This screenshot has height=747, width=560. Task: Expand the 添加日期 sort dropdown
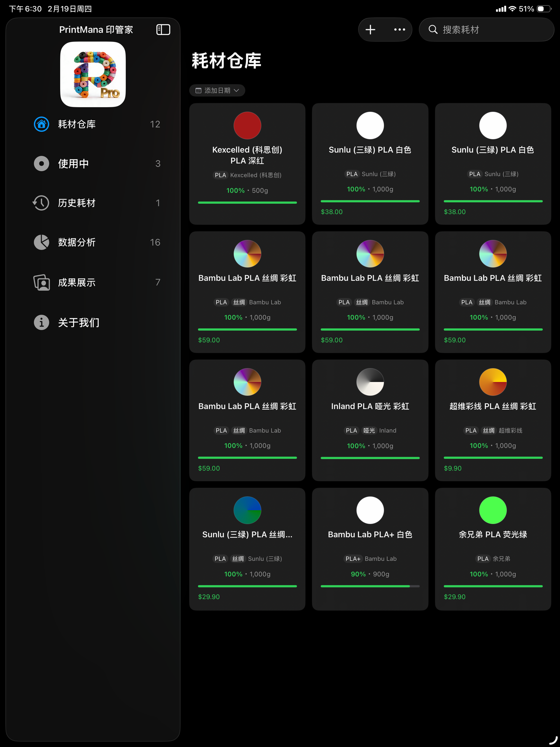coord(217,90)
